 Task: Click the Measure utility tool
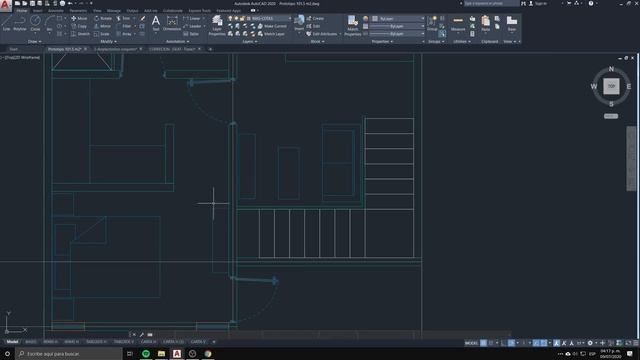tap(458, 23)
